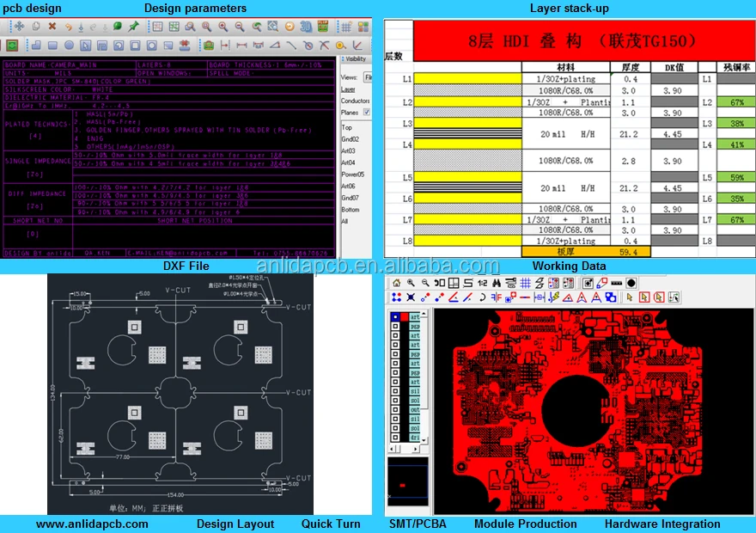Toggle the dri layer checkbox in list
This screenshot has width=756, height=533.
click(x=395, y=438)
